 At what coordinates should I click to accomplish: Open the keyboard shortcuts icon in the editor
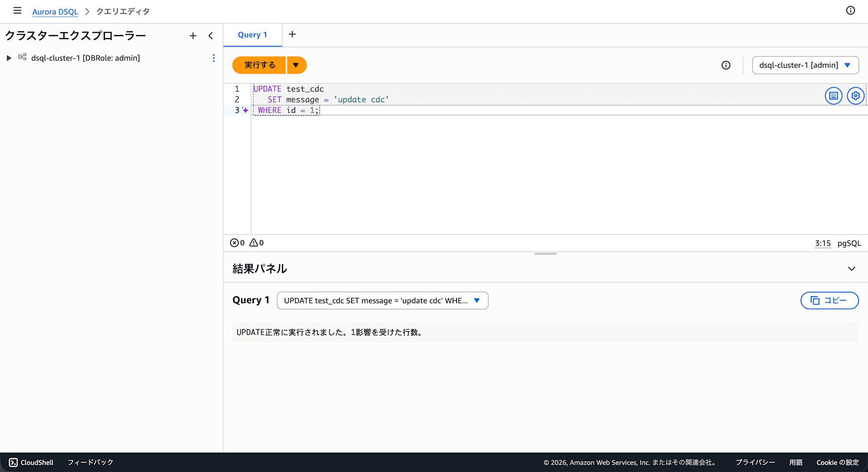833,96
